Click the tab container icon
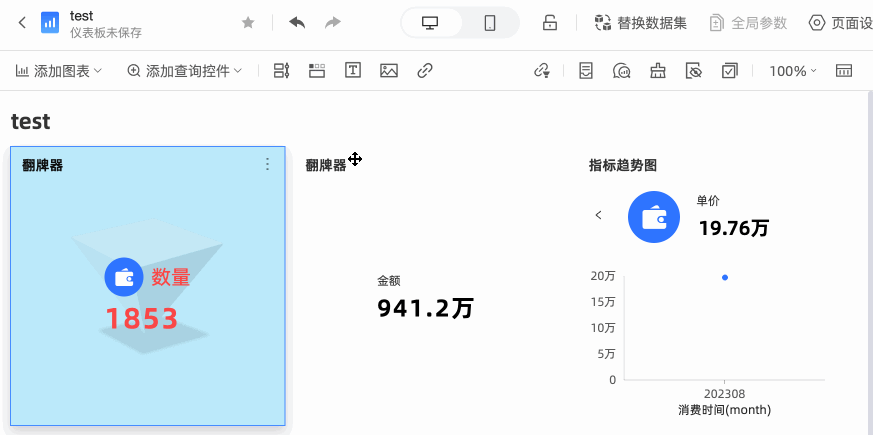 317,71
